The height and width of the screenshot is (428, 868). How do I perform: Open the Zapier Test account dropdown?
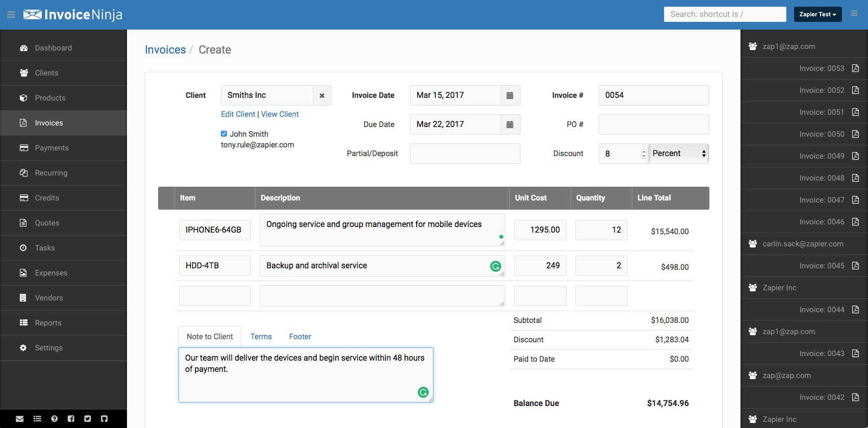pyautogui.click(x=817, y=14)
